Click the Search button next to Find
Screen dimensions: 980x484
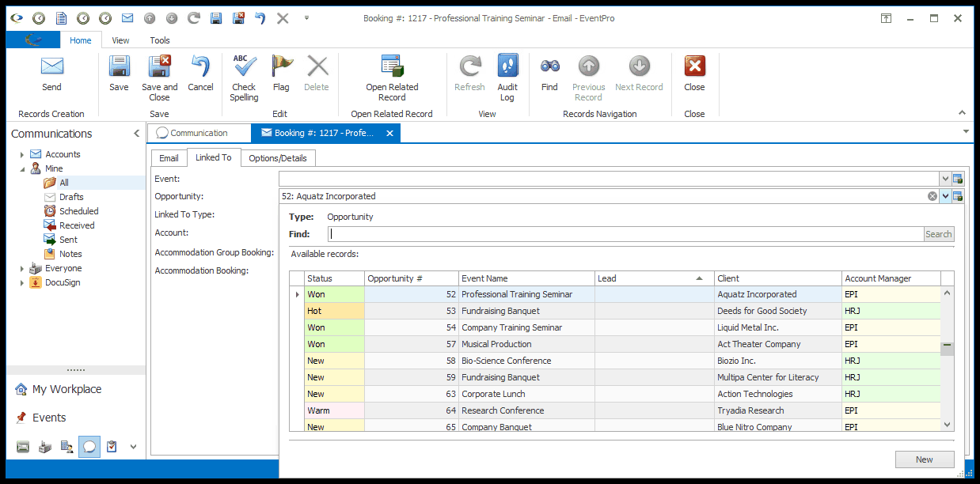(939, 234)
